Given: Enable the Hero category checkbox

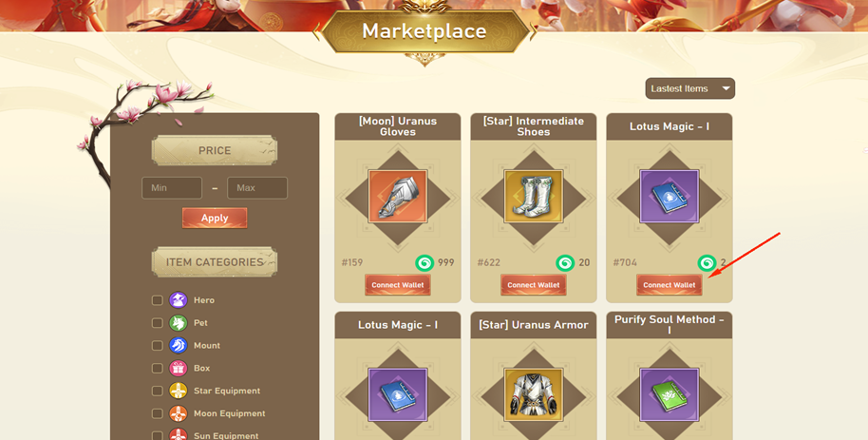Looking at the screenshot, I should (158, 299).
